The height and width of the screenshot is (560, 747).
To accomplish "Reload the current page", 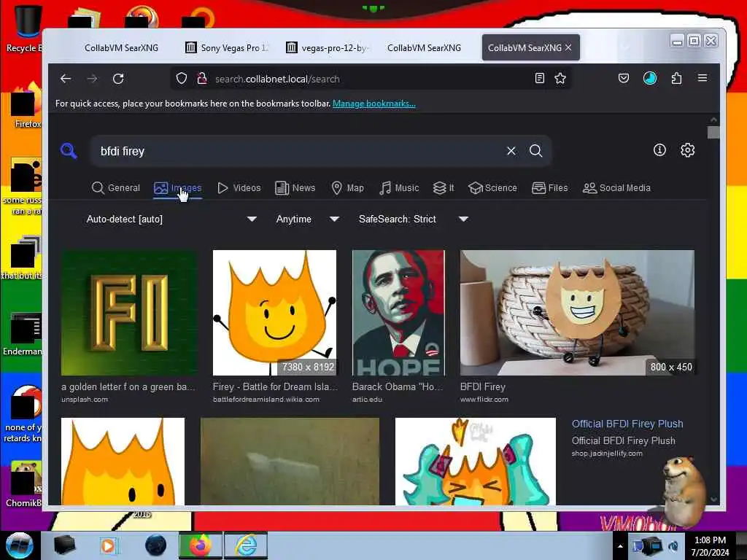I will click(x=118, y=79).
